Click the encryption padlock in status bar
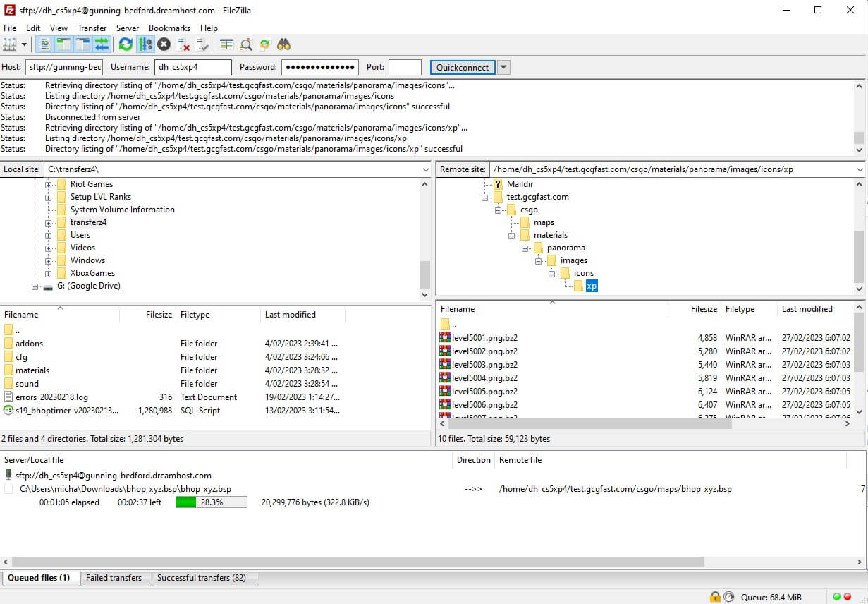 pos(715,597)
